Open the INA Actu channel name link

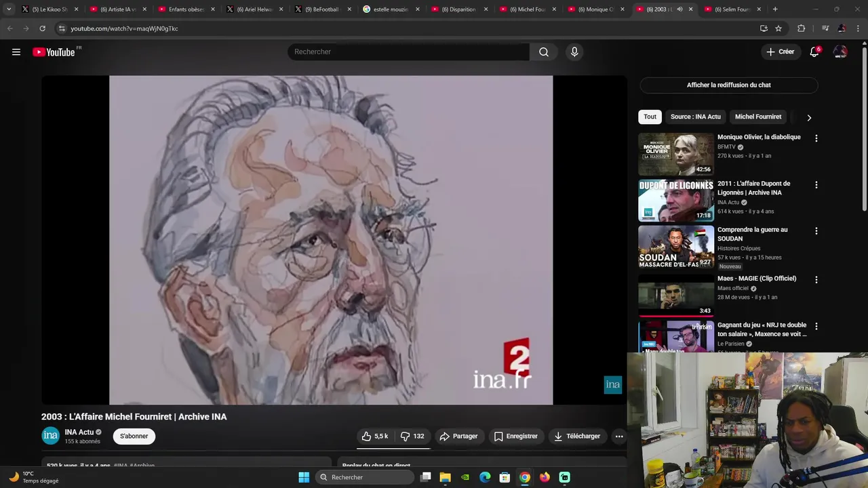pos(79,432)
